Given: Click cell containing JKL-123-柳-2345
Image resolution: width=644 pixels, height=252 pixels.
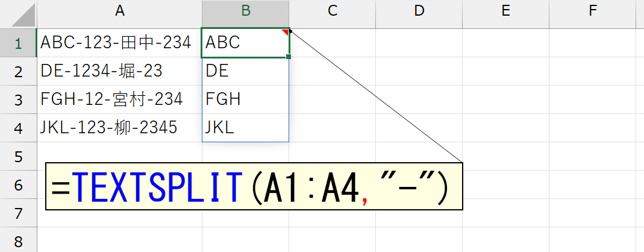Looking at the screenshot, I should click(119, 128).
